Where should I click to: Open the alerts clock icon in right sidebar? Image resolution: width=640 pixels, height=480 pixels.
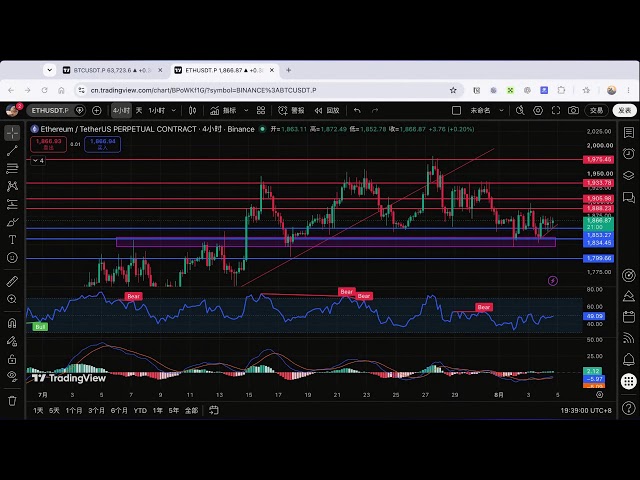[629, 153]
